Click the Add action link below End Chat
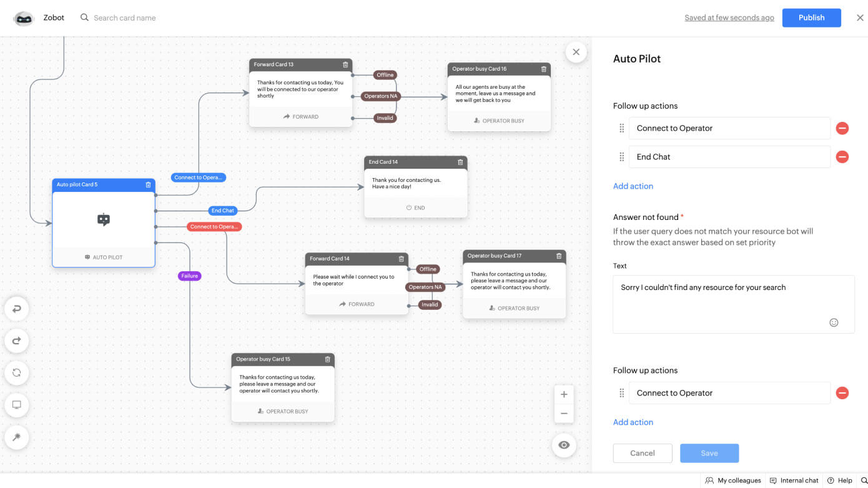This screenshot has height=488, width=868. coord(633,186)
